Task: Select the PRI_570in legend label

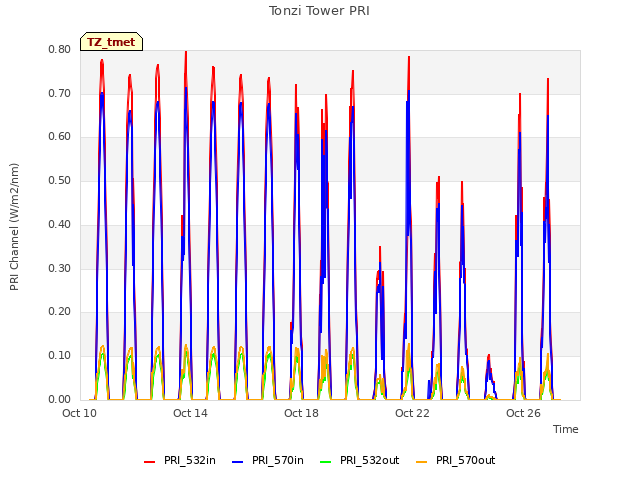Action: click(x=278, y=460)
